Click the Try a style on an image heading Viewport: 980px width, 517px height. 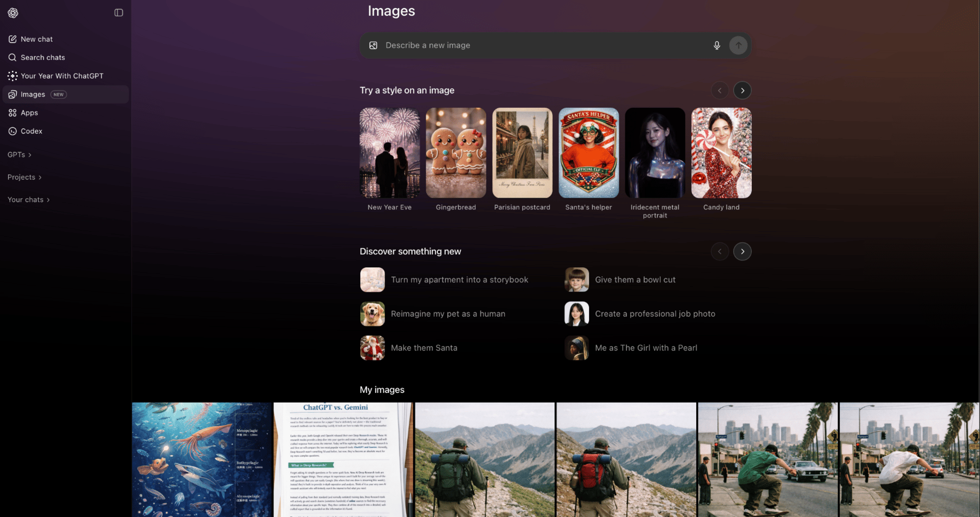[407, 90]
